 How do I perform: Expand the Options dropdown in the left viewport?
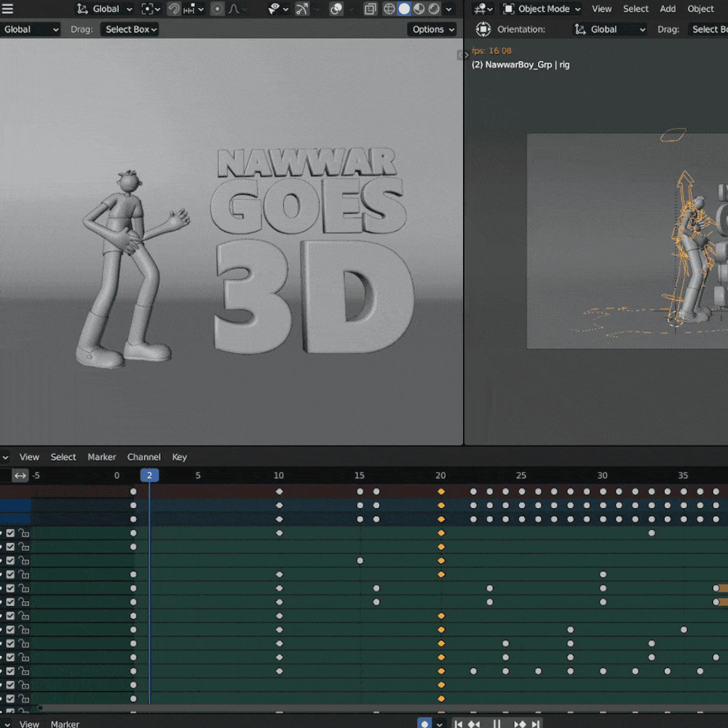click(x=432, y=29)
